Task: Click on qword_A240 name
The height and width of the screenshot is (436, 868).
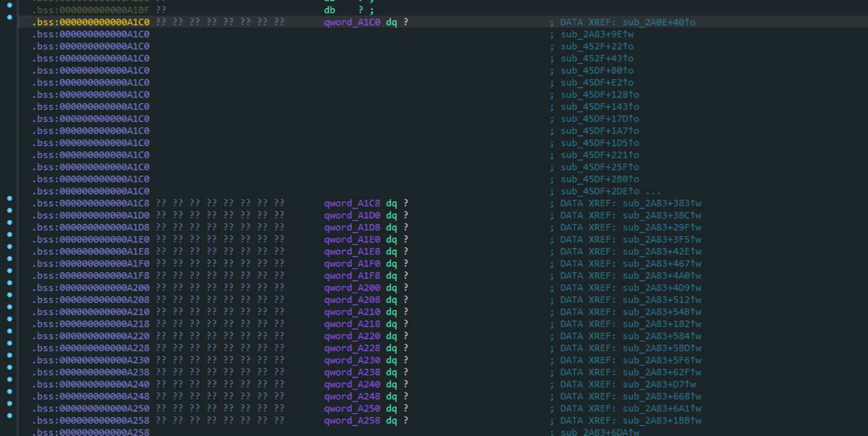Action: [352, 384]
